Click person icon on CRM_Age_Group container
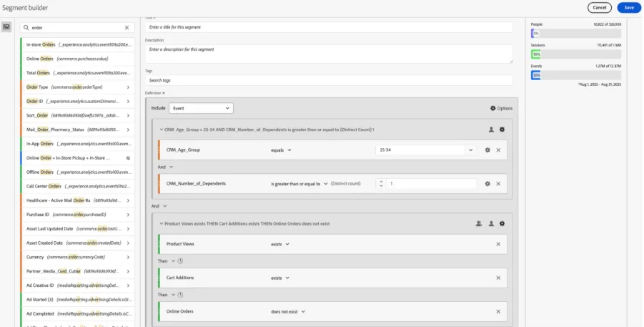 pos(491,130)
